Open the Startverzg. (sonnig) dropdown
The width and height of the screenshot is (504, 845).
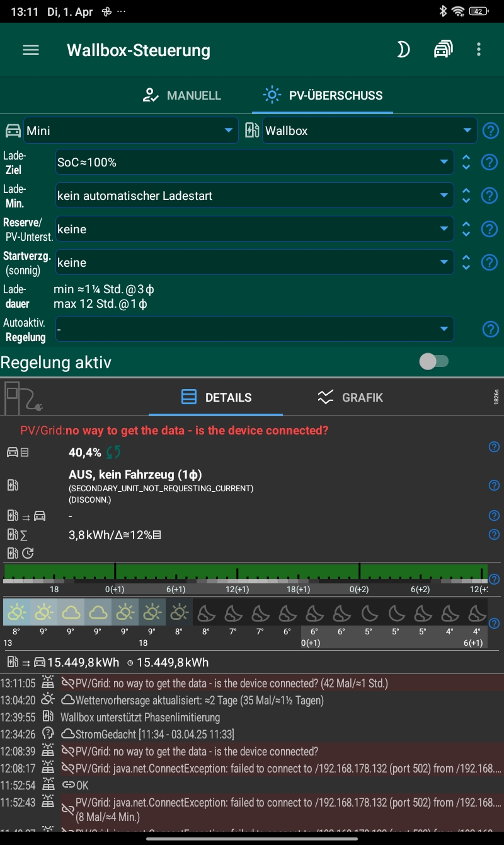[255, 262]
